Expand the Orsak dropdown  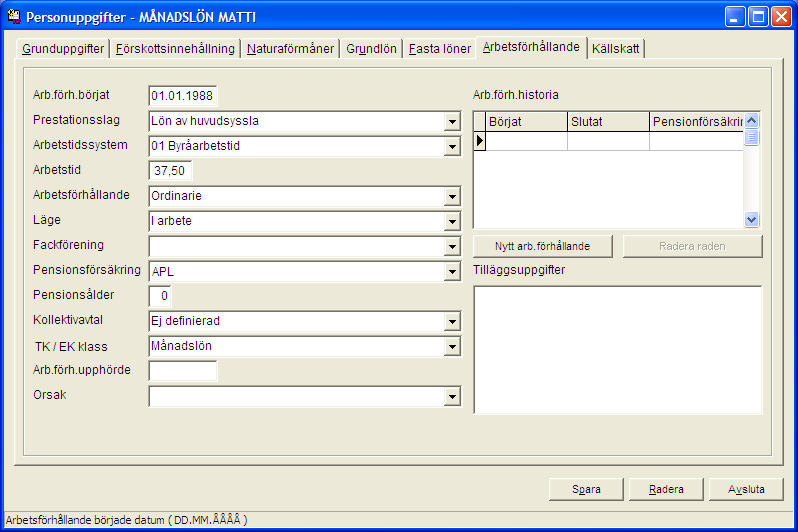click(x=452, y=397)
